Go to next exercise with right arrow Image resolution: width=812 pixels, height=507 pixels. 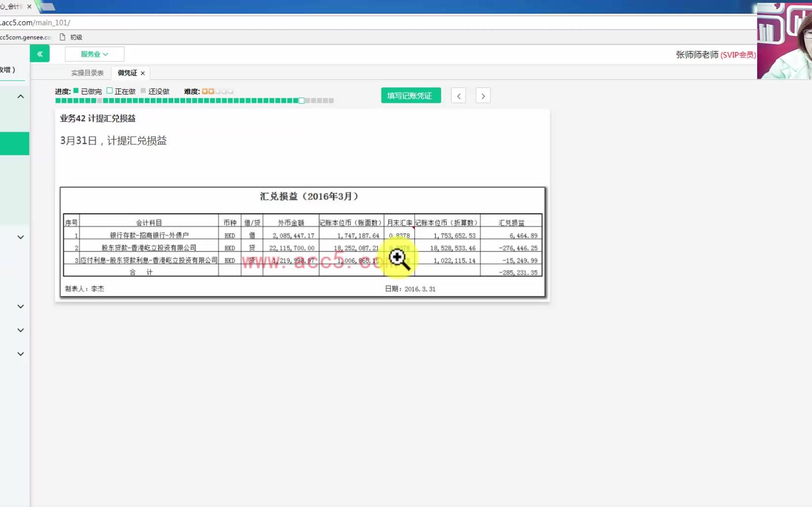point(483,95)
